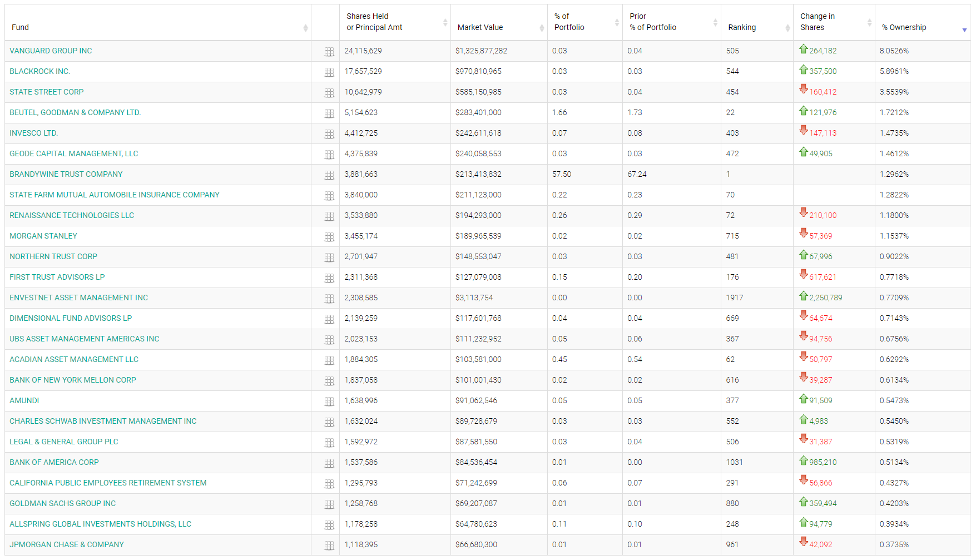The width and height of the screenshot is (971, 560).
Task: Click grid icon in Invesco Ltd. row
Action: [x=329, y=134]
